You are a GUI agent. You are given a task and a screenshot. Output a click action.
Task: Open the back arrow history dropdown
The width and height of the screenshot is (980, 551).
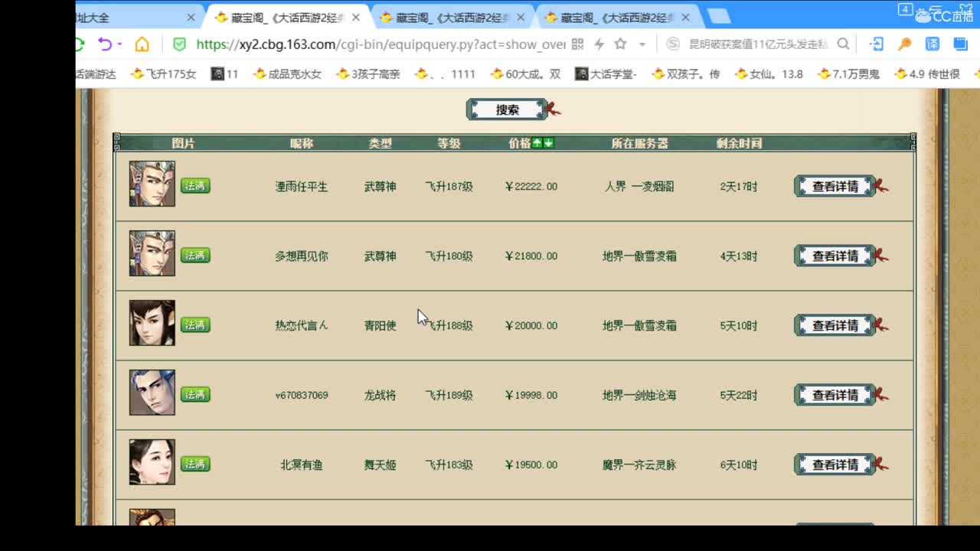[x=119, y=44]
